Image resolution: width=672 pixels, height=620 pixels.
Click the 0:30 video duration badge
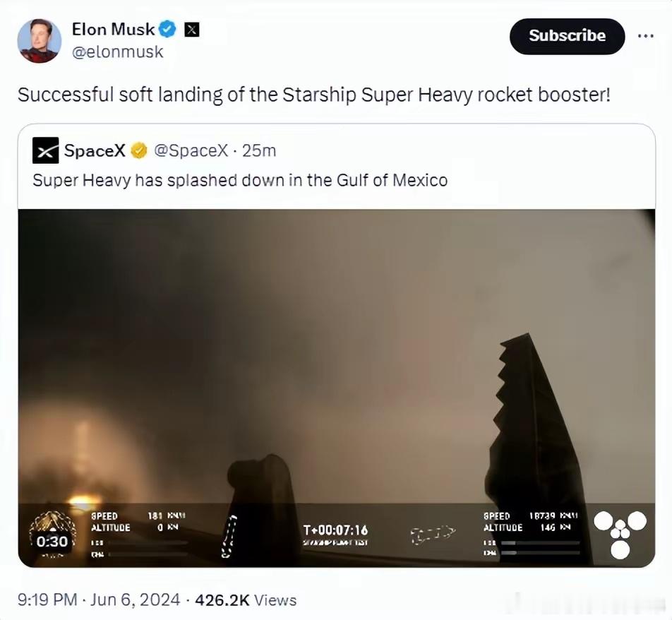coord(52,542)
